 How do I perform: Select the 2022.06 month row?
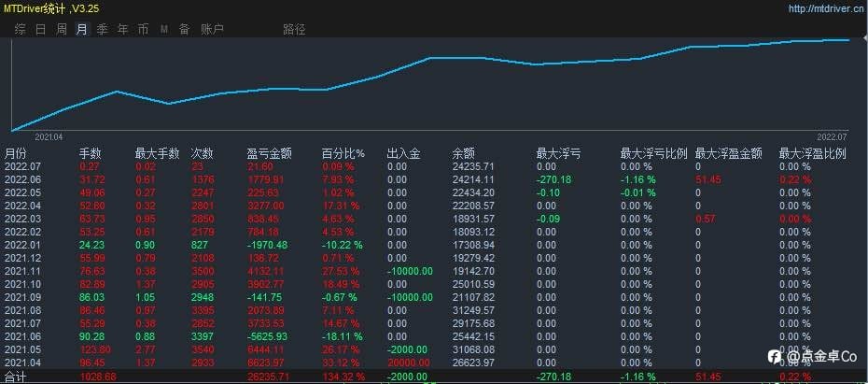point(434,179)
